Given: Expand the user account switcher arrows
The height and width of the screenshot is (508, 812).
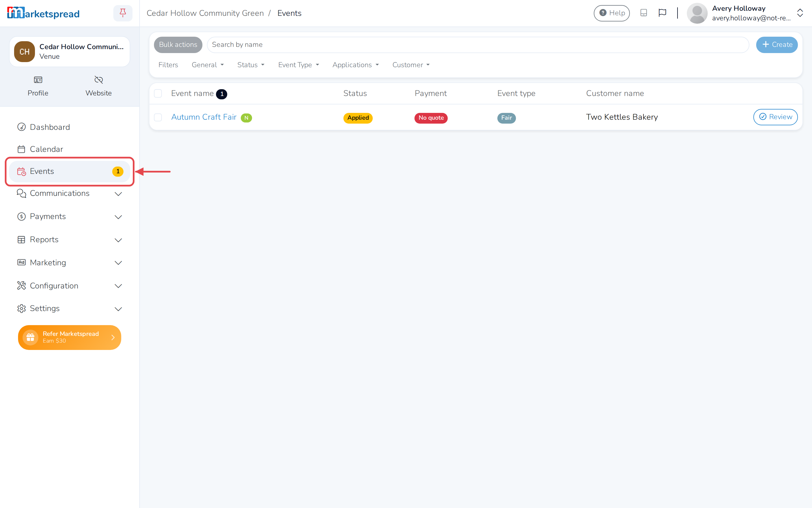Looking at the screenshot, I should (800, 13).
